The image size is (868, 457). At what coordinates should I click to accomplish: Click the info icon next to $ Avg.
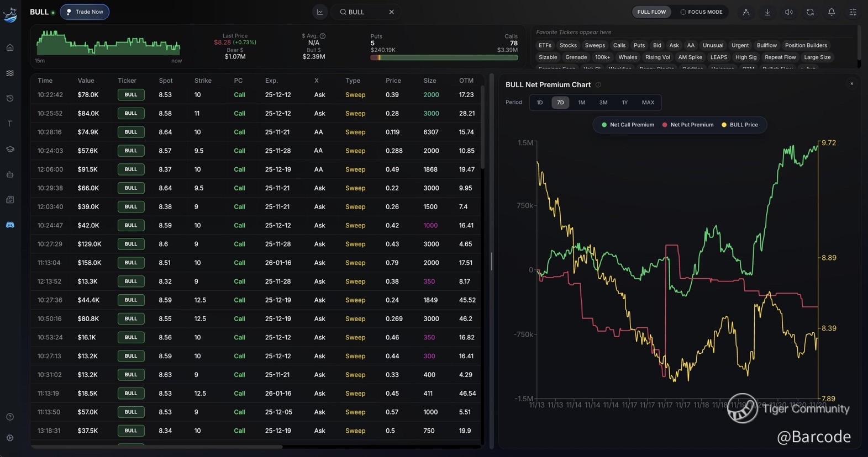[x=323, y=36]
